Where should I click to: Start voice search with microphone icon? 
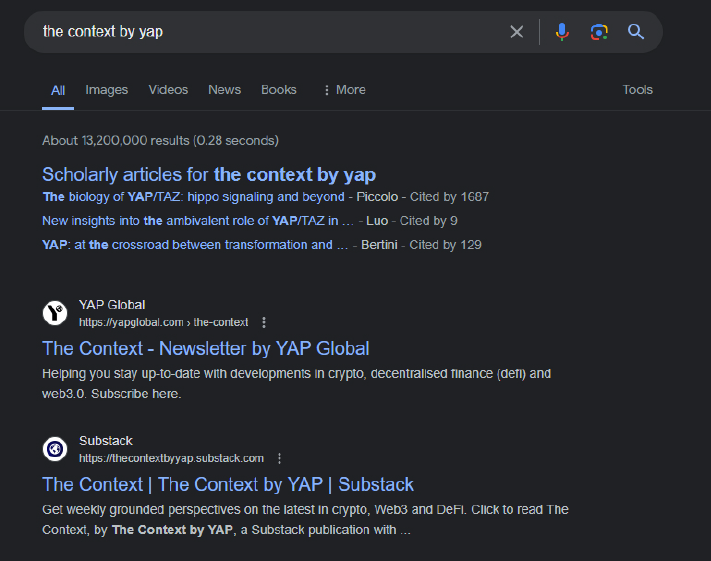(x=562, y=32)
